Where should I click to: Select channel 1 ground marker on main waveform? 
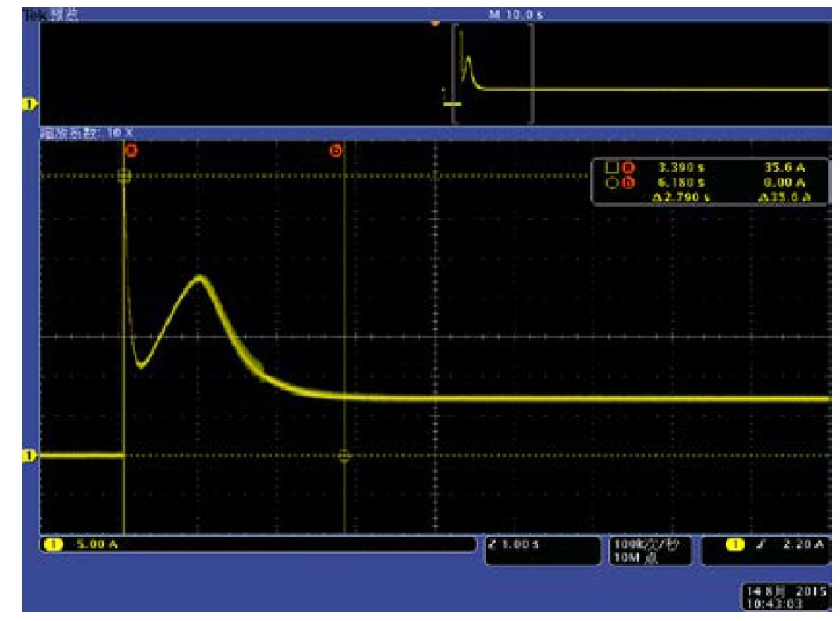tap(29, 456)
